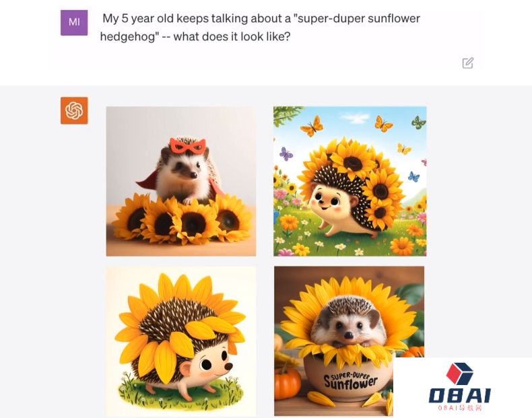
Task: Click the blue butterfly in the meadow image
Action: coord(413,176)
